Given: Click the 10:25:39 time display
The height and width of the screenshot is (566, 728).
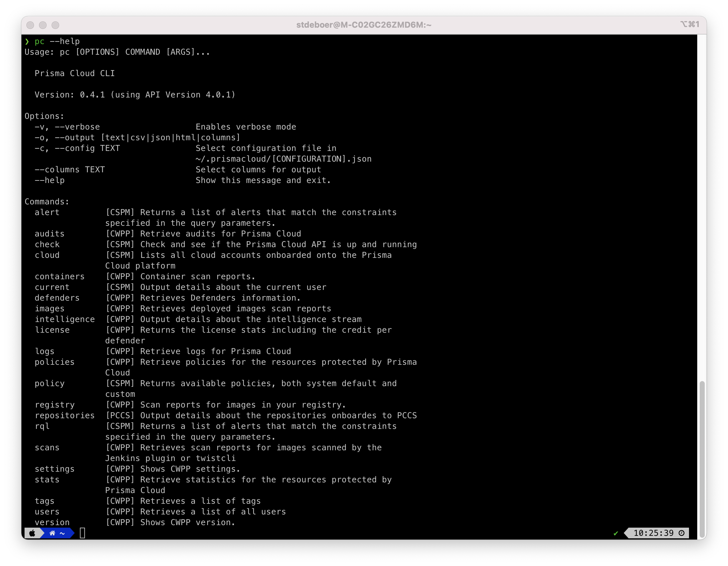Looking at the screenshot, I should pos(653,533).
